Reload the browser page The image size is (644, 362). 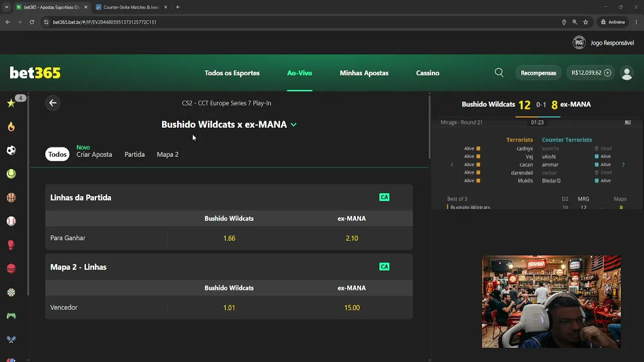point(32,22)
